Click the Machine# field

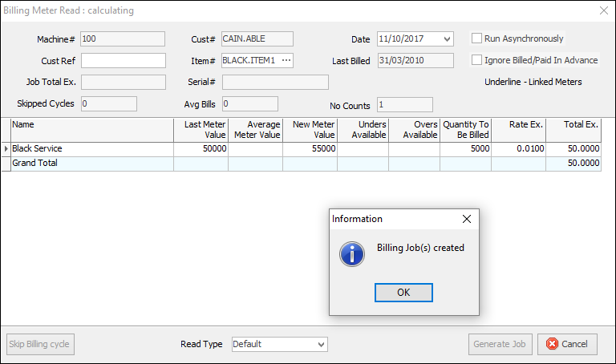pos(123,38)
